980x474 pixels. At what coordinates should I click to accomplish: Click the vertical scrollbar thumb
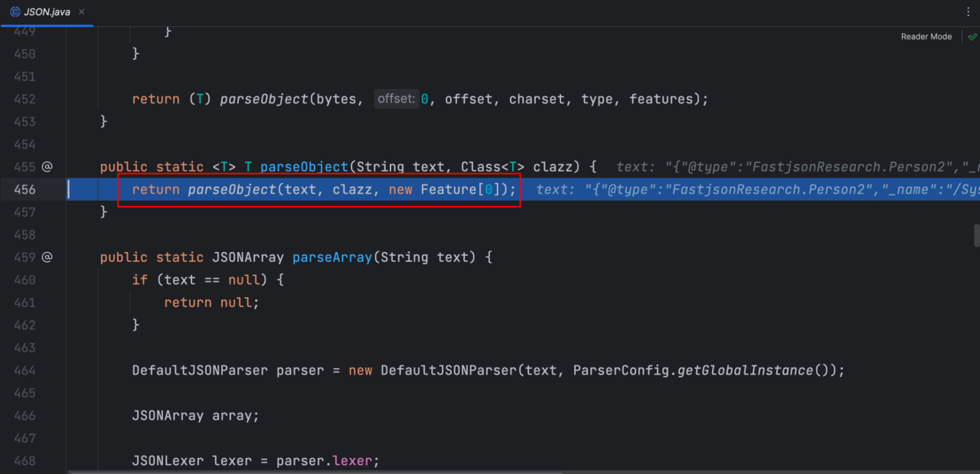coord(977,236)
